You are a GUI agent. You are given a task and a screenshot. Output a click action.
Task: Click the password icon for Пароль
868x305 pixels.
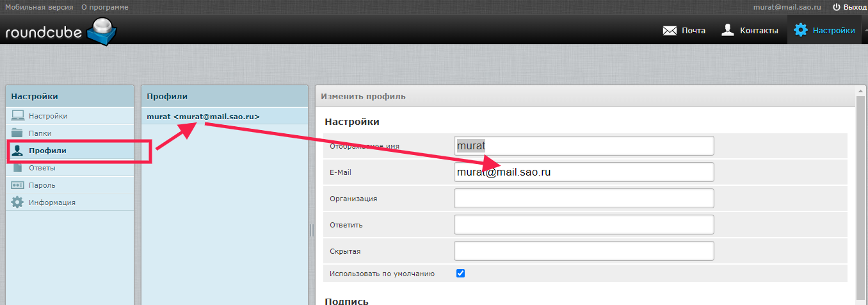point(18,185)
